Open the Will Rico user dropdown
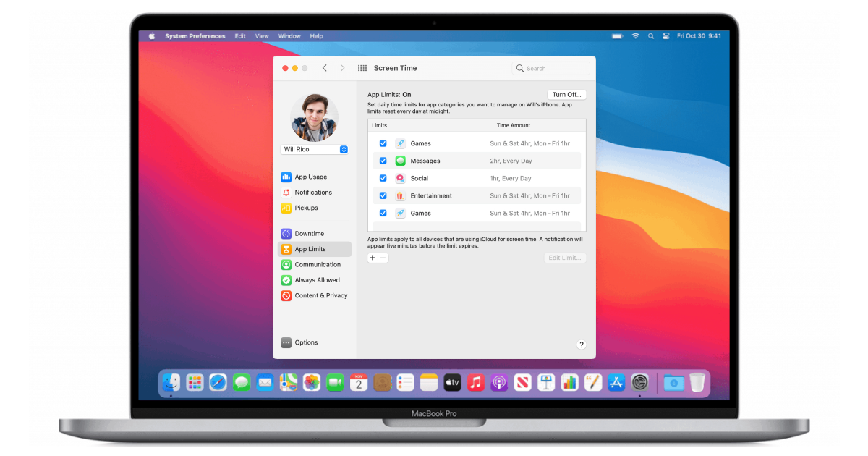Image resolution: width=868 pixels, height=456 pixels. pos(315,149)
